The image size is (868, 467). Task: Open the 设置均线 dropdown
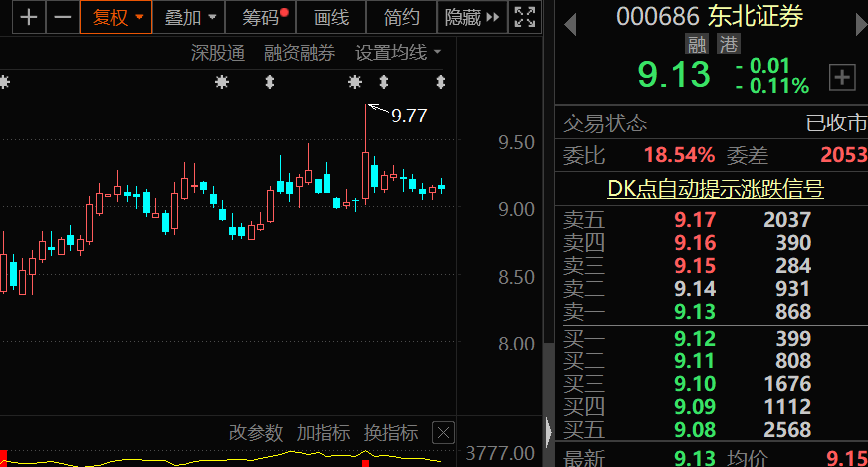[398, 53]
